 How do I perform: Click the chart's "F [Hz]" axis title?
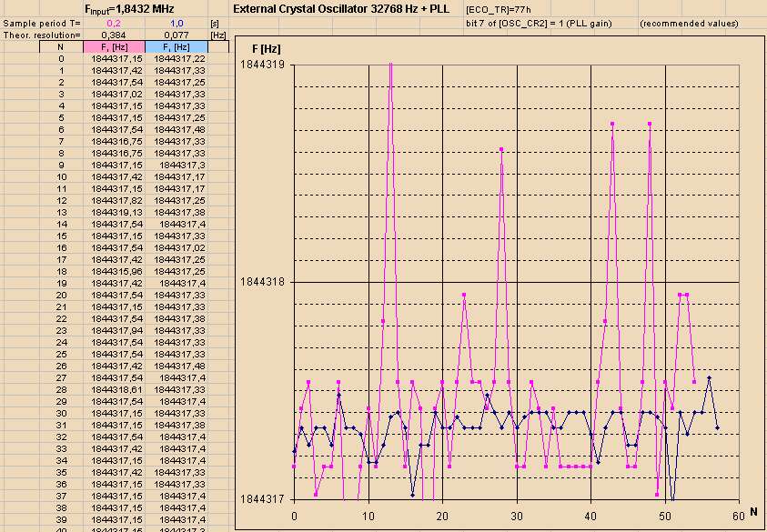click(267, 49)
